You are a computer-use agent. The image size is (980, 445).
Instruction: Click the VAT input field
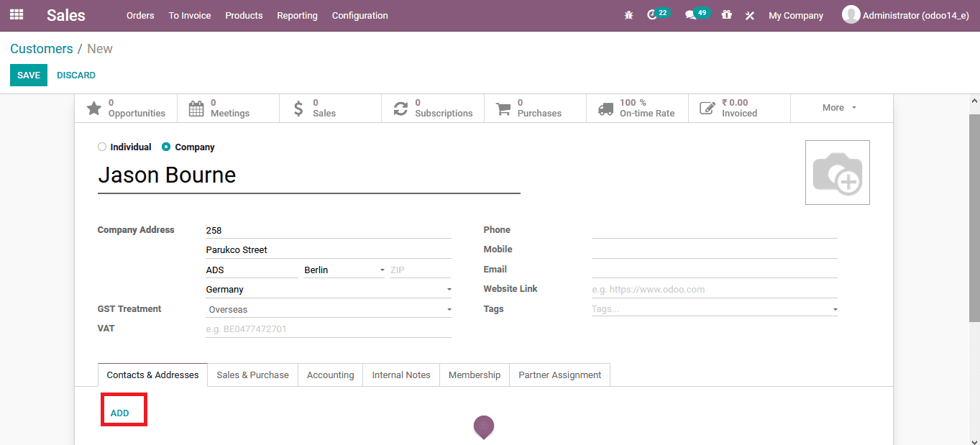click(329, 329)
